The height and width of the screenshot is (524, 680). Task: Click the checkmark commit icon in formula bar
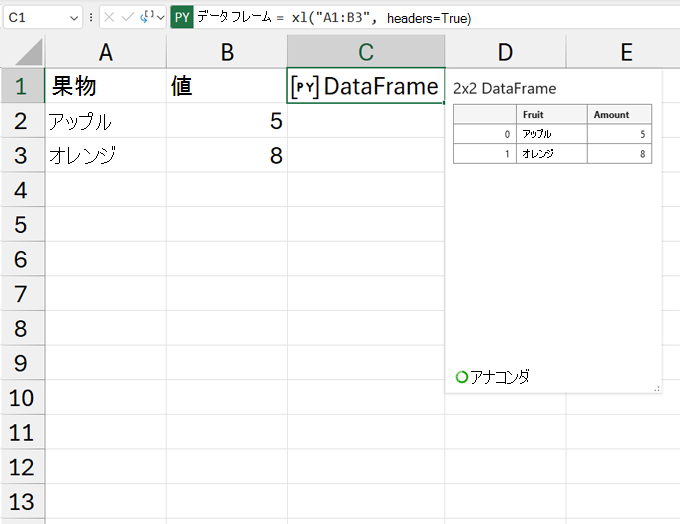(128, 17)
